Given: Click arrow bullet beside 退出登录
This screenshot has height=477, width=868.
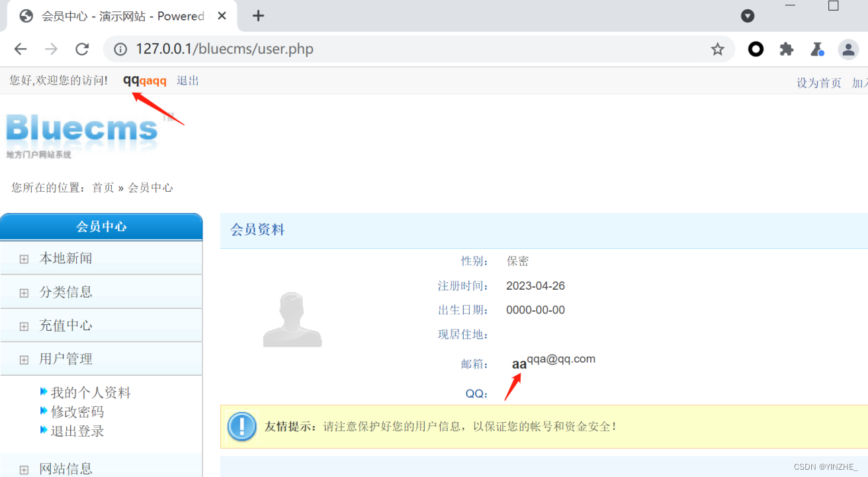Looking at the screenshot, I should pyautogui.click(x=44, y=431).
